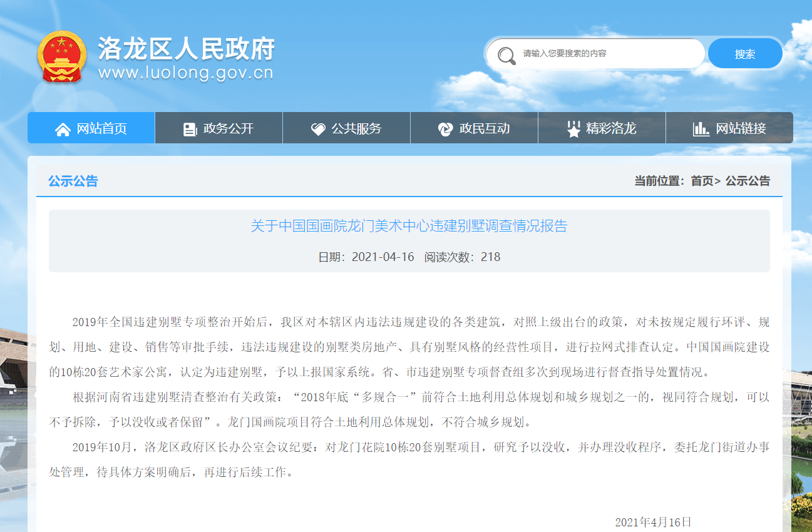Open the 政民互动 navigation tab
The width and height of the screenshot is (812, 532).
coord(474,128)
